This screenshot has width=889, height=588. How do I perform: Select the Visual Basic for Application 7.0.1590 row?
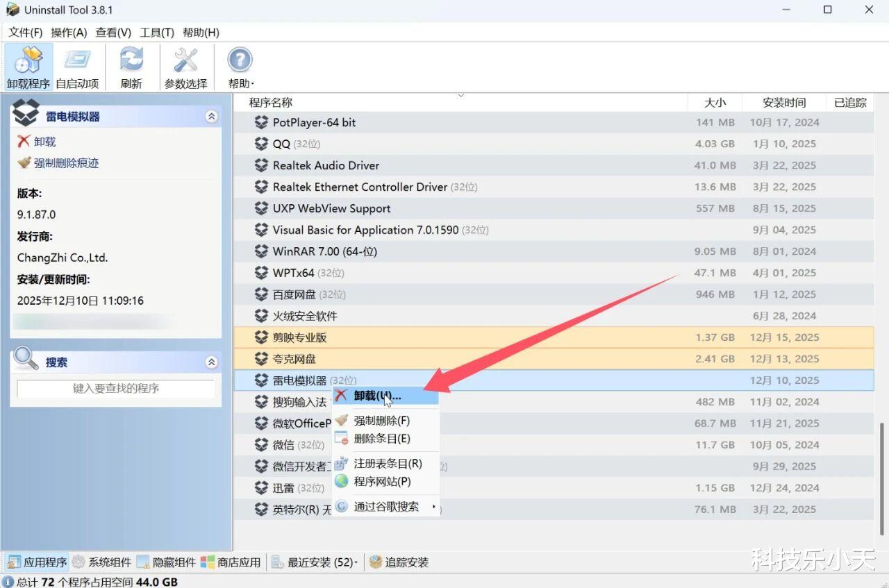tap(554, 230)
